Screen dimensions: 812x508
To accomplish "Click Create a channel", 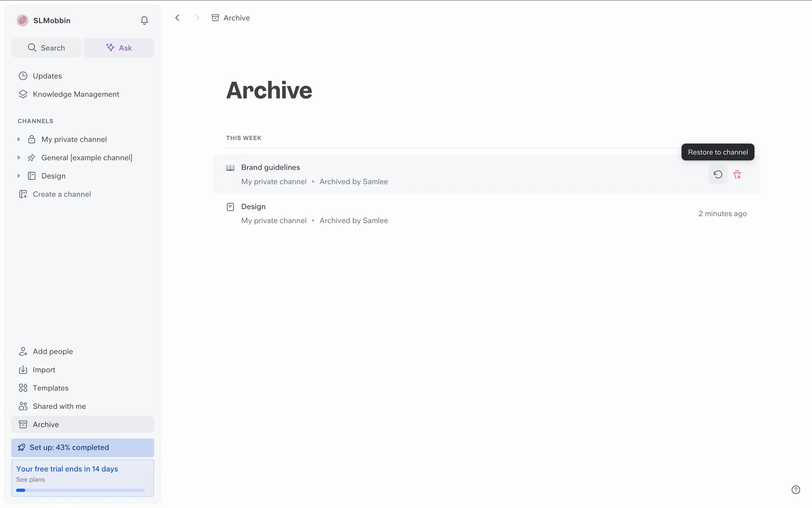I will tap(62, 194).
